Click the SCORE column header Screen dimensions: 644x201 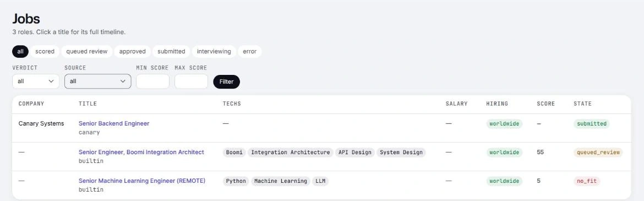[x=545, y=104]
